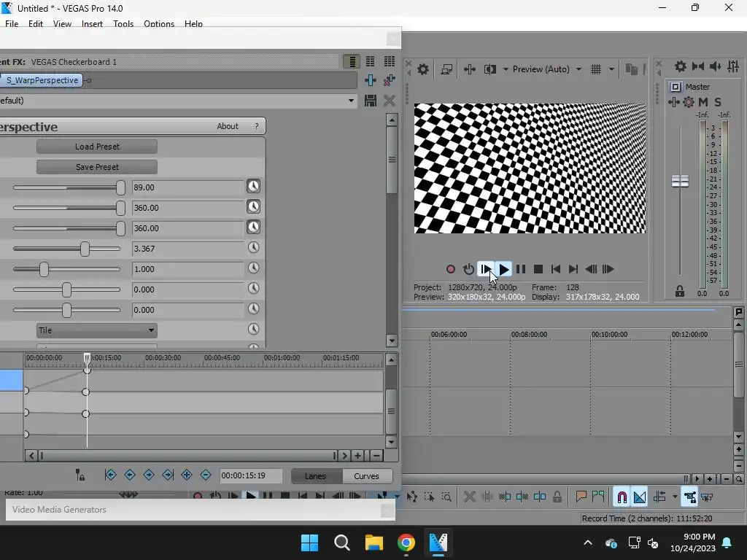Select the envelope edit tool

click(x=411, y=497)
